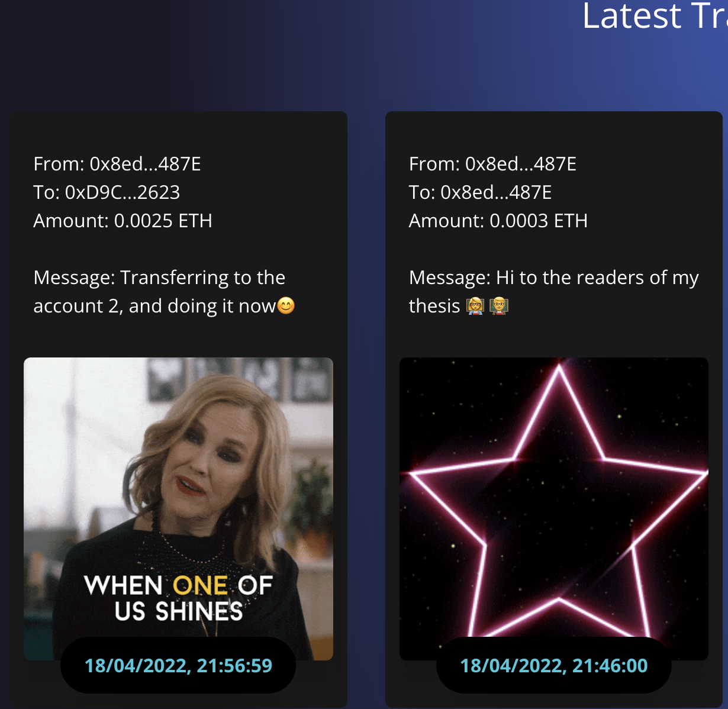
Task: Click the Amount: 0.0003 ETH text
Action: pos(498,221)
